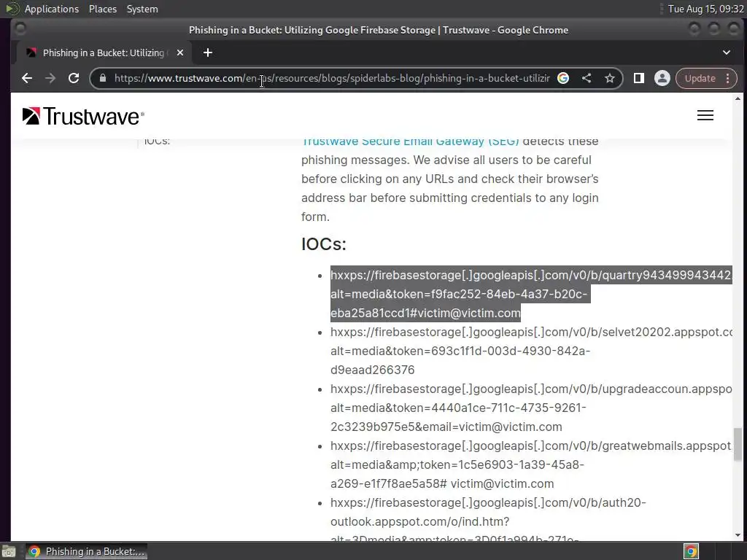Go back to the previous page
747x560 pixels.
[x=27, y=78]
